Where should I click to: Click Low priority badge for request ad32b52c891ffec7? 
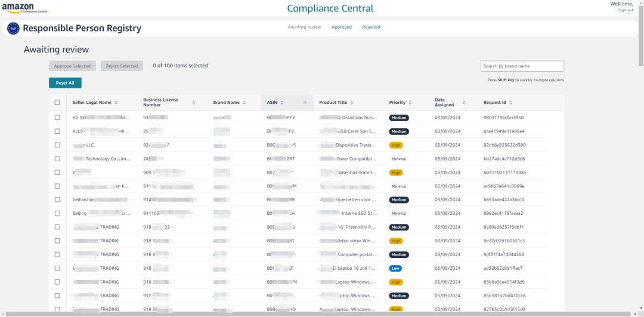click(395, 268)
